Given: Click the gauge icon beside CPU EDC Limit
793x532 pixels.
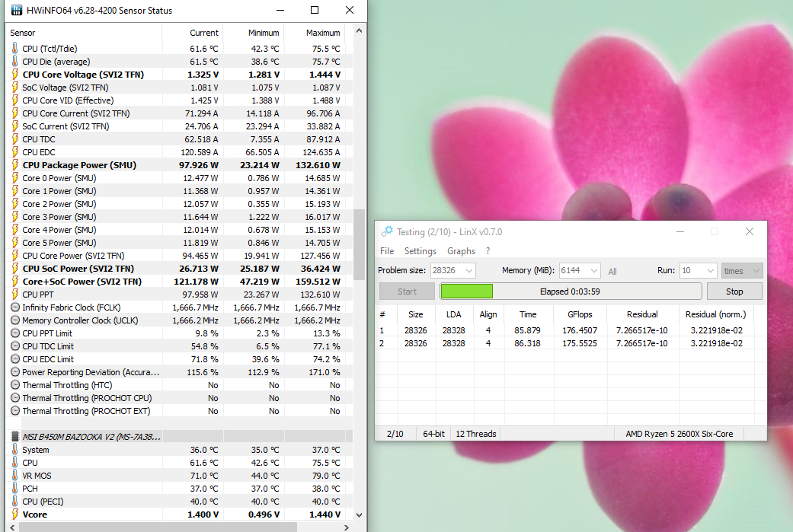Looking at the screenshot, I should 15,359.
